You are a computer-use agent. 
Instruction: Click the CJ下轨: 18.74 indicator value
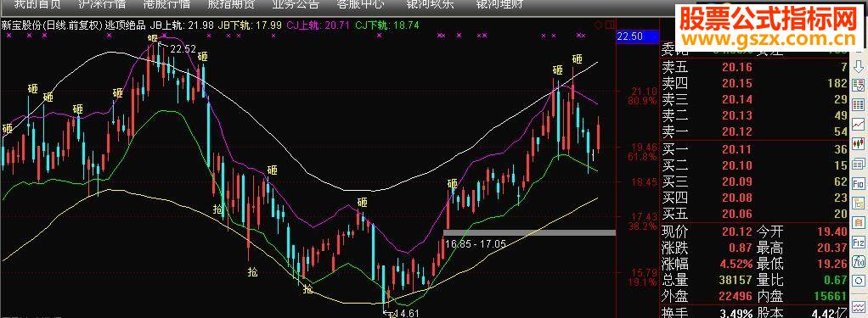click(x=387, y=25)
